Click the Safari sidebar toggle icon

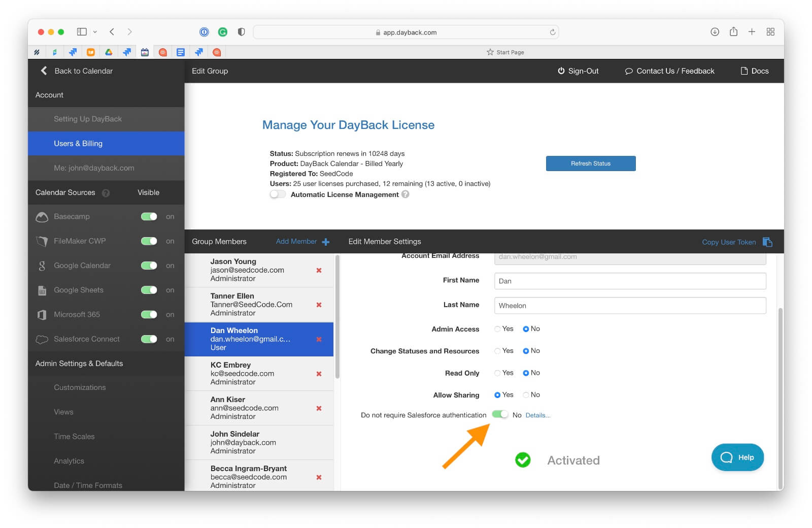coord(82,32)
